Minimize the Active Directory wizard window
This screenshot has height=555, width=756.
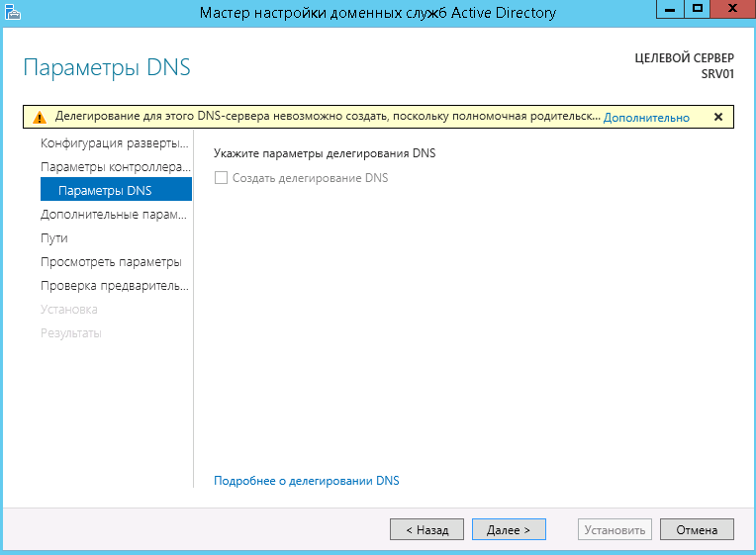[x=670, y=9]
